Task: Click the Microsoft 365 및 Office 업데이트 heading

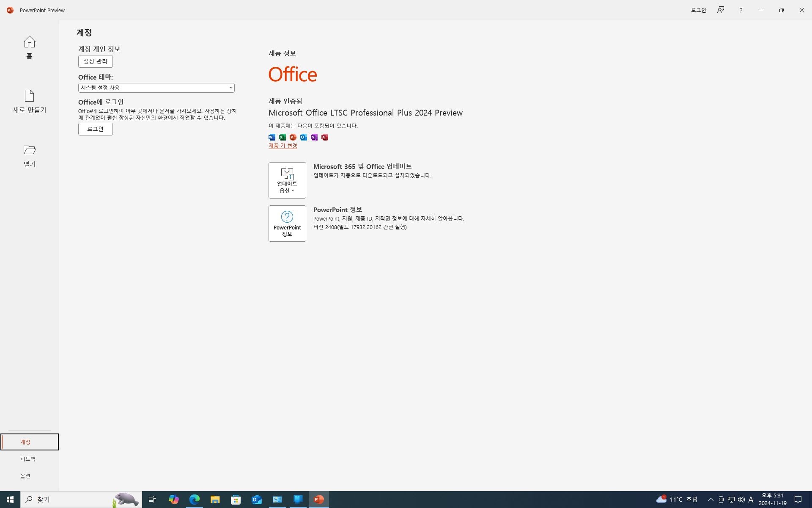Action: click(362, 166)
